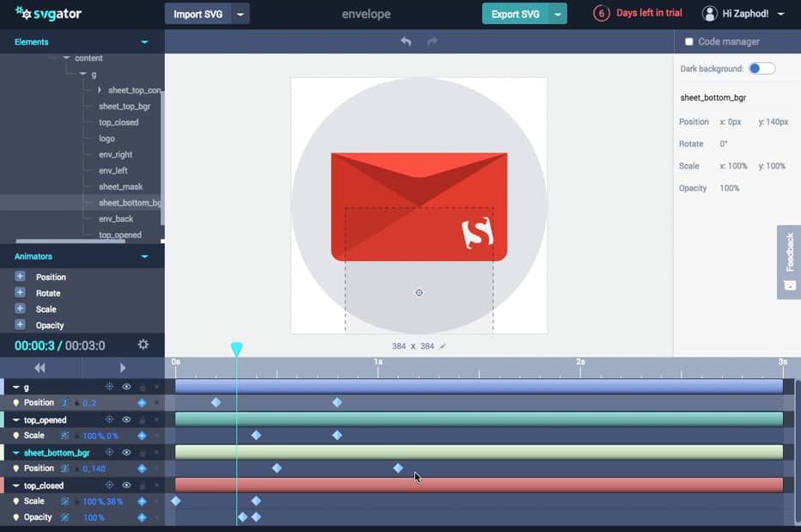Add keyframe for sheet_bottom_bgr Position
801x532 pixels.
point(142,468)
